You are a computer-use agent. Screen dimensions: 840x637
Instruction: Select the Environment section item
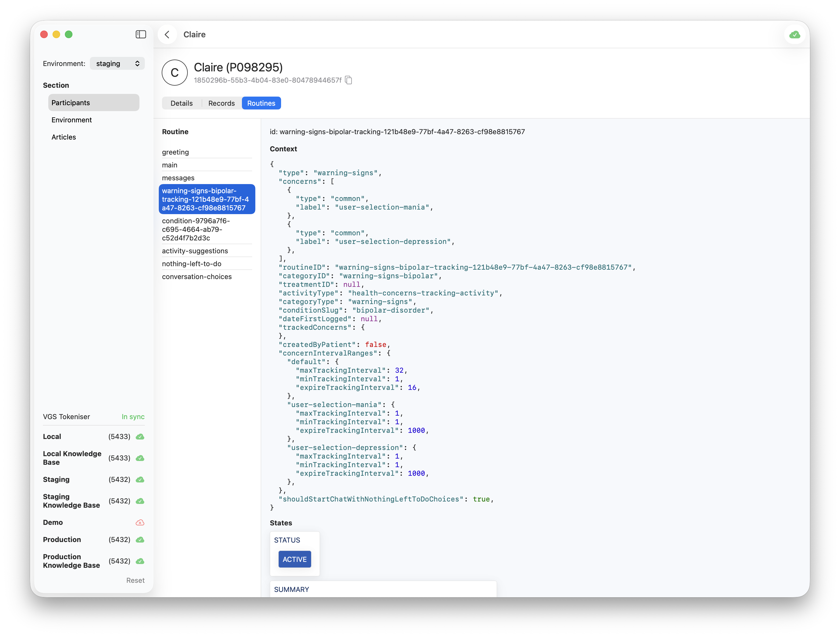(72, 120)
